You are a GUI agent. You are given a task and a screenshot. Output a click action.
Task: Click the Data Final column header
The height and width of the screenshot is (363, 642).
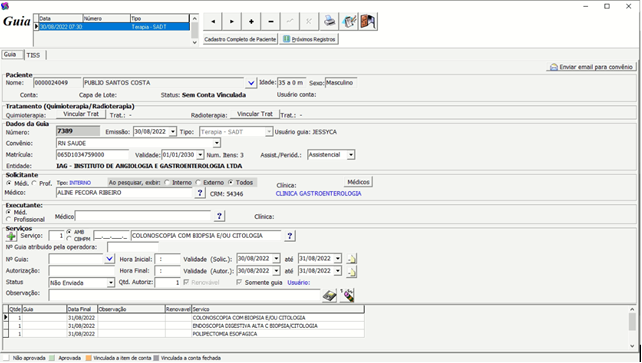(82, 309)
